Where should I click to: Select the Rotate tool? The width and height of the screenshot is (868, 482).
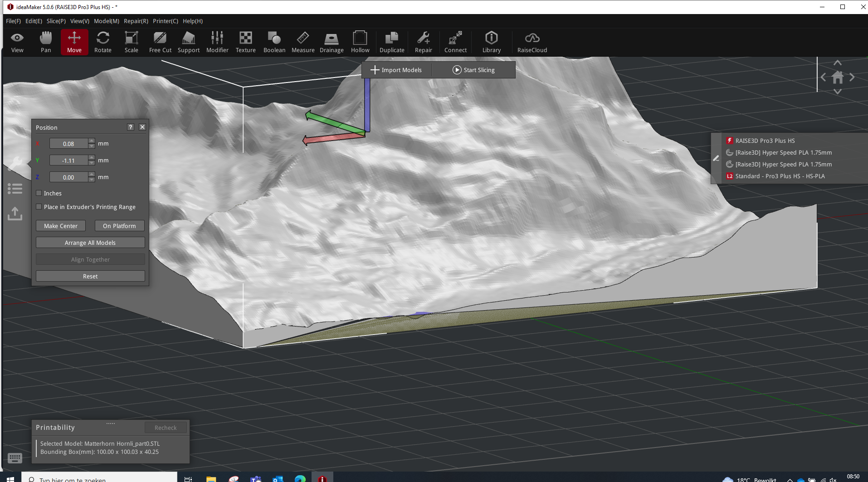(x=102, y=42)
